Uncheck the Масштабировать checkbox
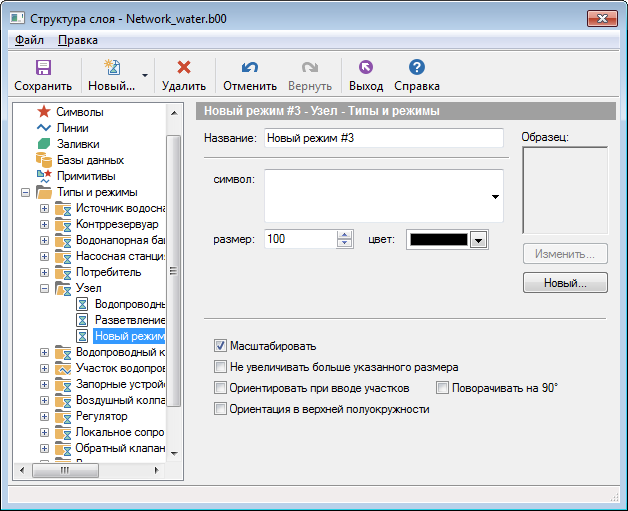The width and height of the screenshot is (628, 511). (x=220, y=346)
